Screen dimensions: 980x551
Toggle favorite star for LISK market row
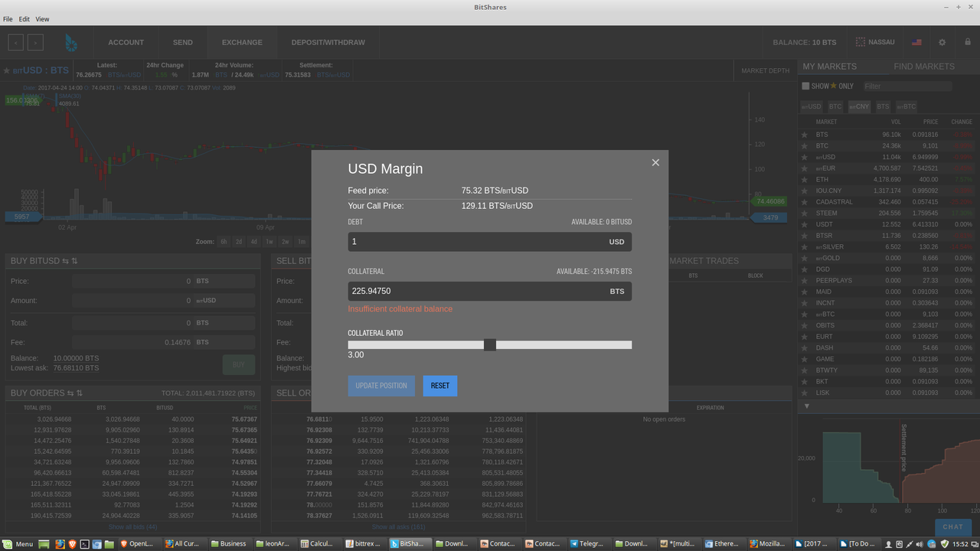coord(805,393)
